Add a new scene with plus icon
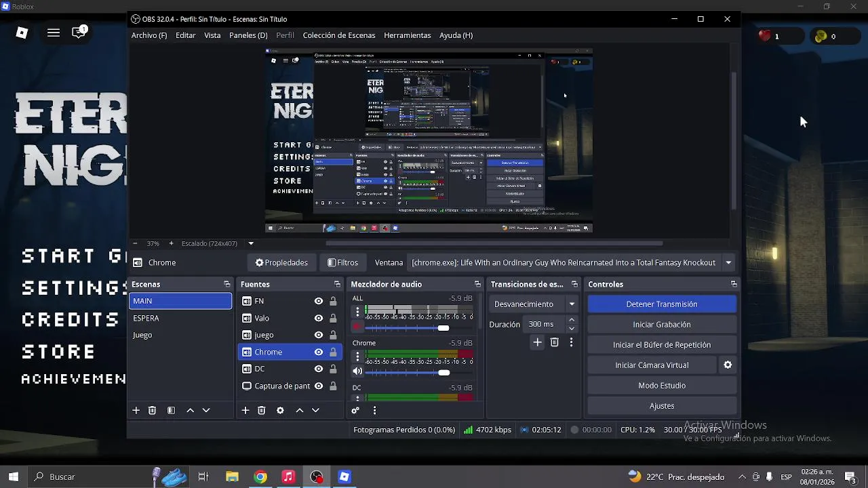The height and width of the screenshot is (488, 868). (136, 410)
